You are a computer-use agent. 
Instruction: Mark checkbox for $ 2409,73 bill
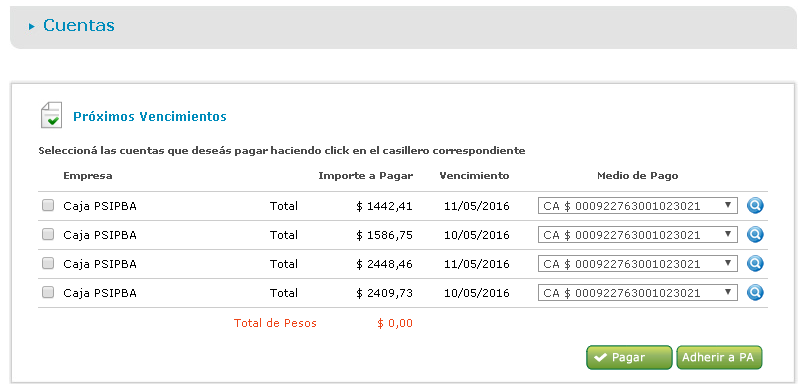(48, 292)
